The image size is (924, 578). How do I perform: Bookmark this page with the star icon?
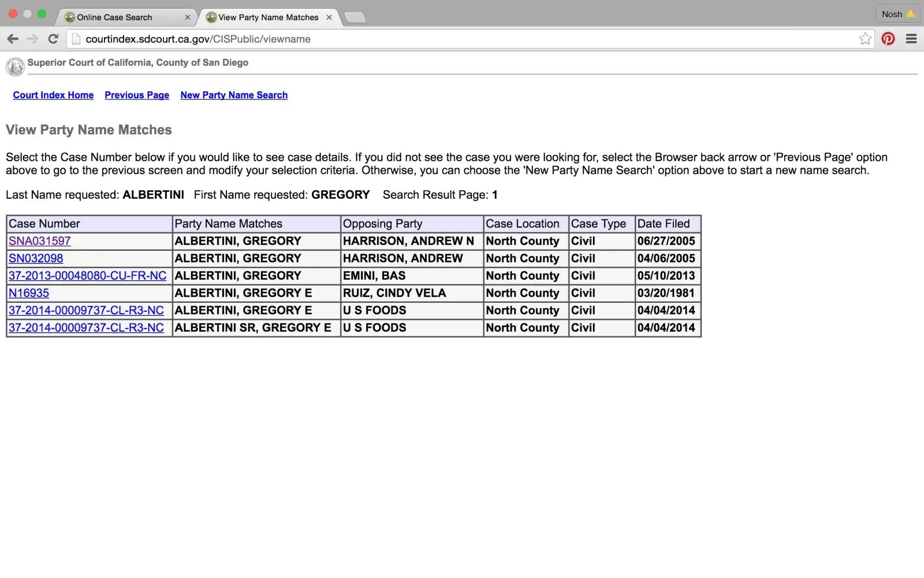click(865, 39)
